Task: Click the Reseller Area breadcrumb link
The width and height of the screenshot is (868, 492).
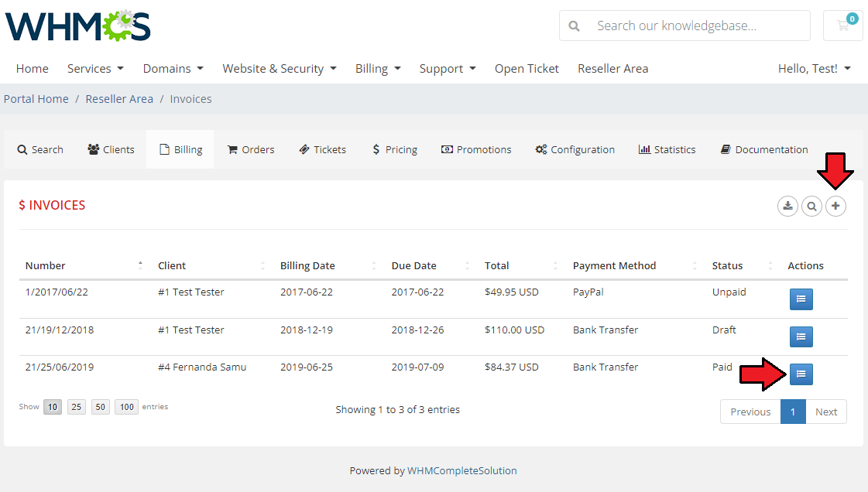Action: (119, 99)
